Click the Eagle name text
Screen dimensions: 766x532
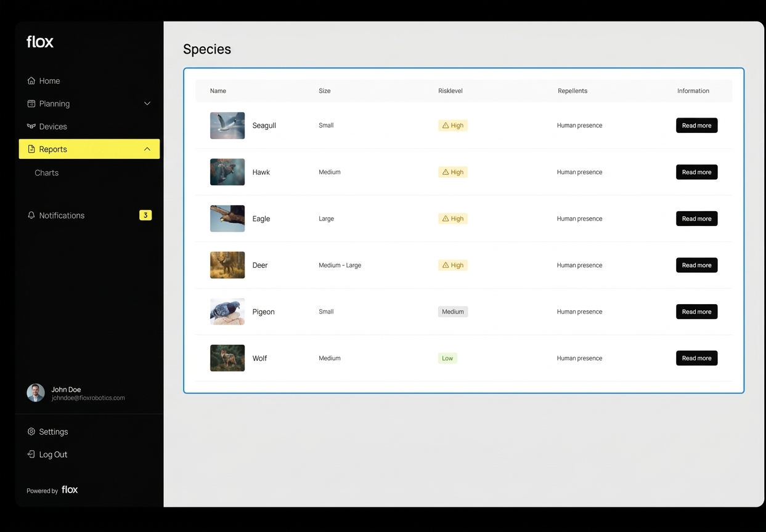[x=261, y=219]
